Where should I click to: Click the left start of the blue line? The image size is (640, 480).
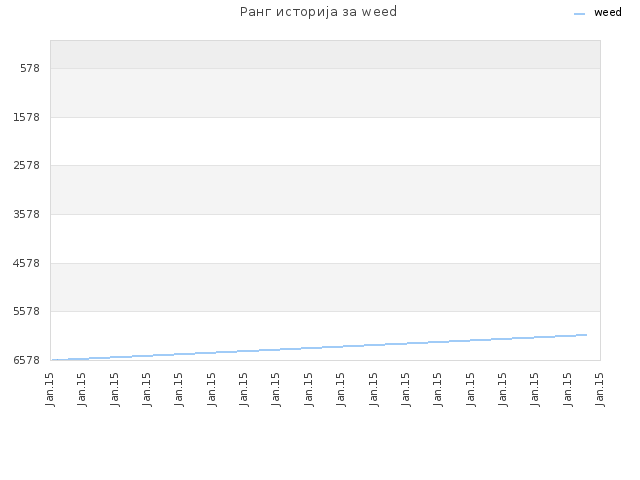tap(53, 360)
